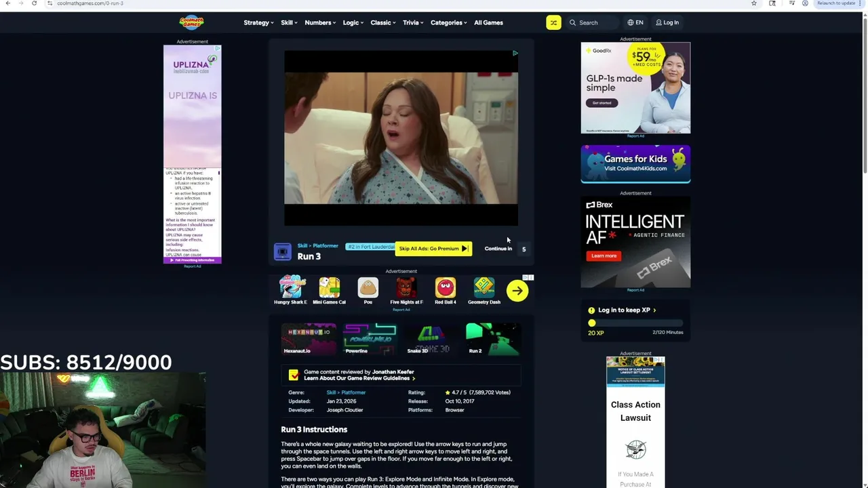Click the XP warning icon beside Log in to keep XP
868x488 pixels.
591,310
